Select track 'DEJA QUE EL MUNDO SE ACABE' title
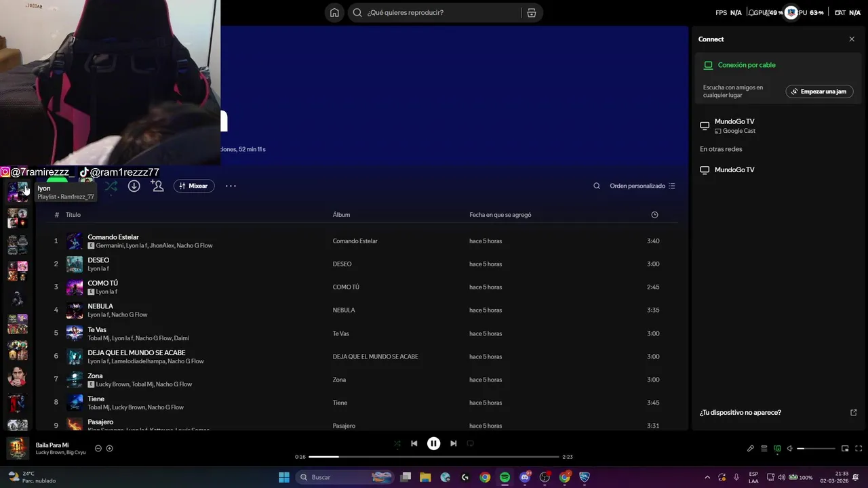This screenshot has height=488, width=868. point(136,353)
